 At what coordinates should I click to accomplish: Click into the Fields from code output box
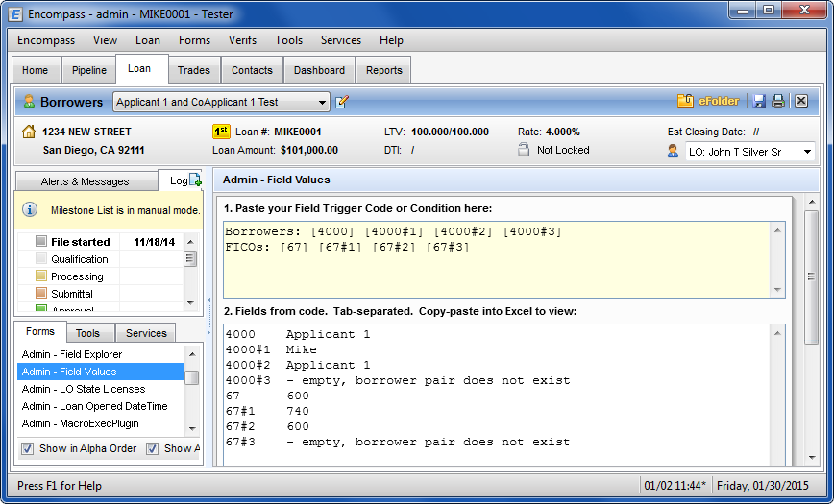pyautogui.click(x=497, y=395)
